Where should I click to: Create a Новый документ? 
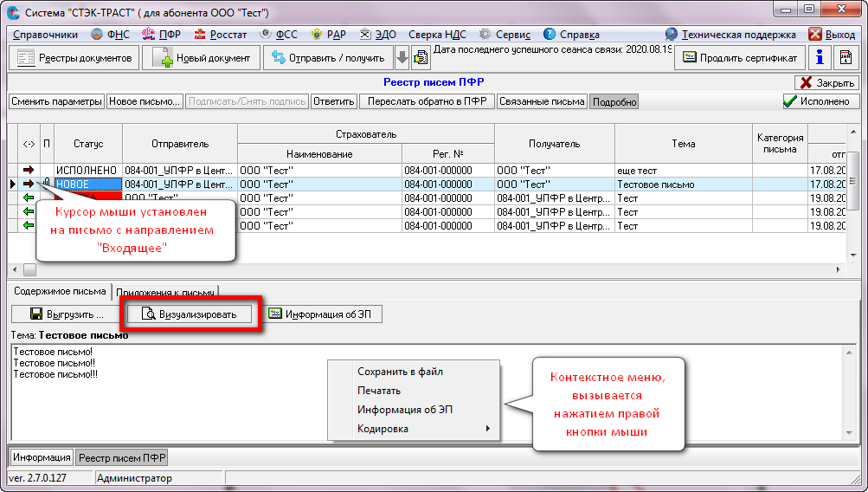point(202,58)
